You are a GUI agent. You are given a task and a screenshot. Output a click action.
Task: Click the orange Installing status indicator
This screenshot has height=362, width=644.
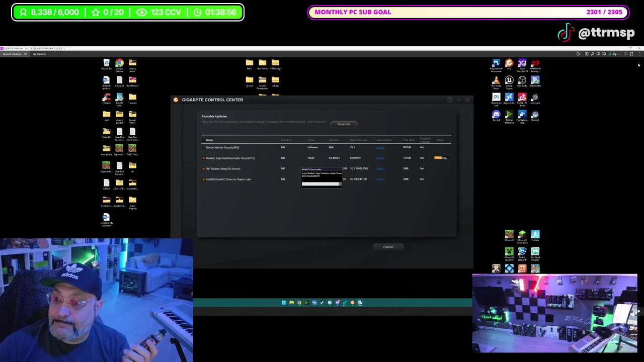tap(441, 158)
